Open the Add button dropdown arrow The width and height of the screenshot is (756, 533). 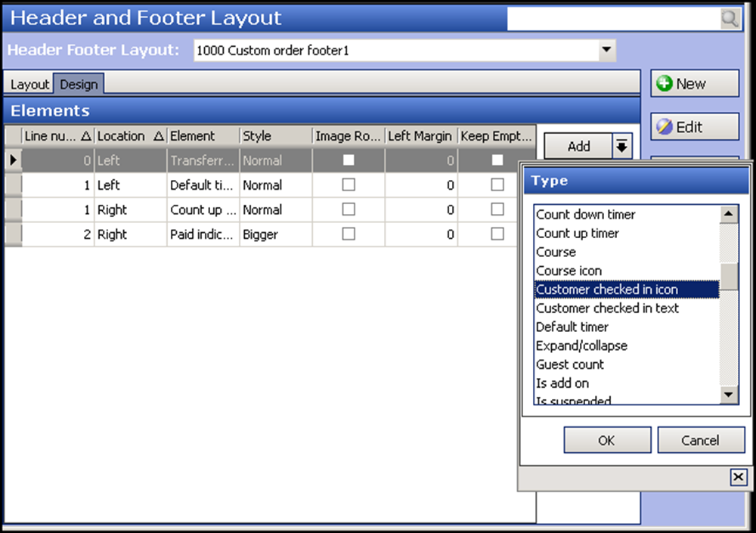point(622,146)
